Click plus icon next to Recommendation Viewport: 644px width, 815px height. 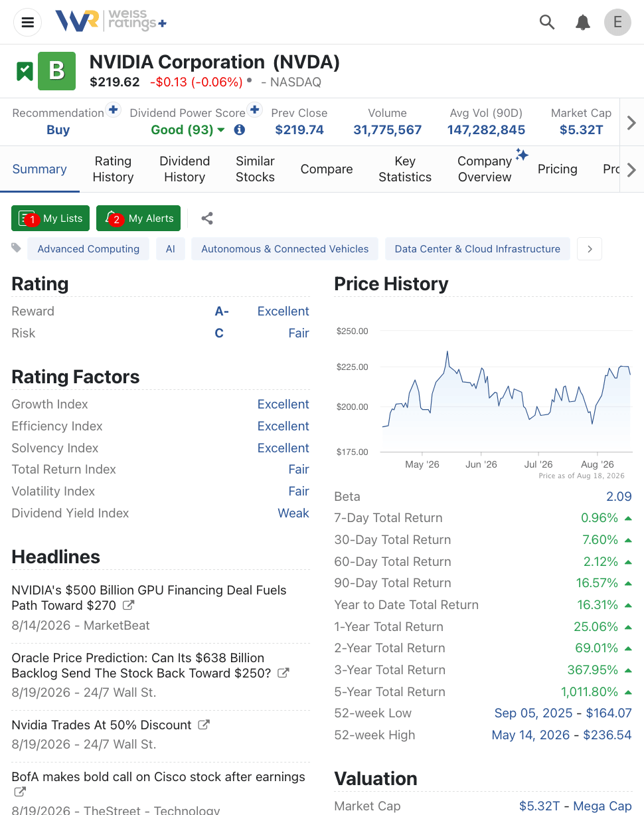pos(113,110)
